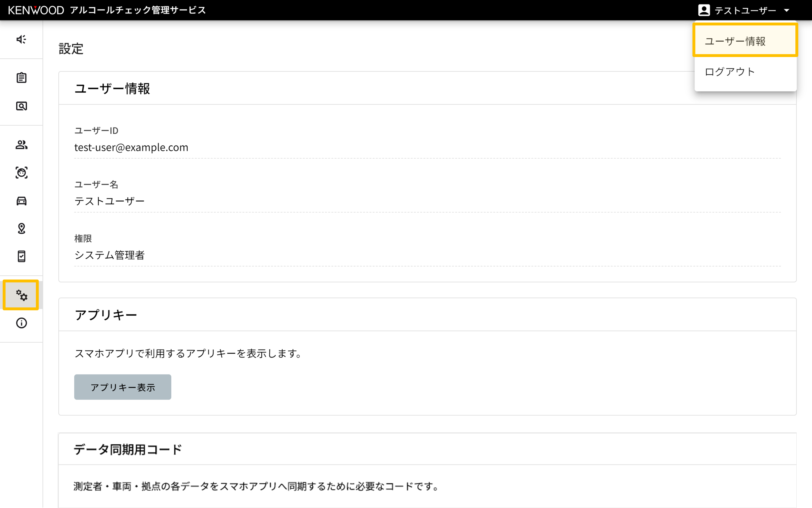Select the settings gears sidebar icon

pyautogui.click(x=21, y=295)
